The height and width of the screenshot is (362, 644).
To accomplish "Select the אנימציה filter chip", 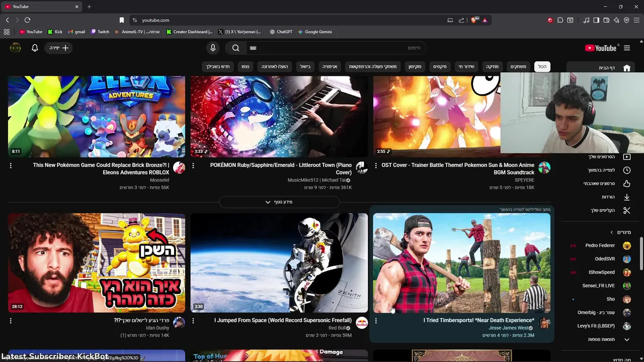I will click(x=330, y=66).
